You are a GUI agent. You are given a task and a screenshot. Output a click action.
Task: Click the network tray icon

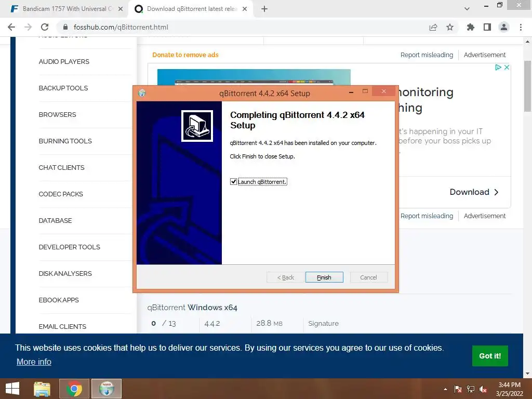coord(471,389)
